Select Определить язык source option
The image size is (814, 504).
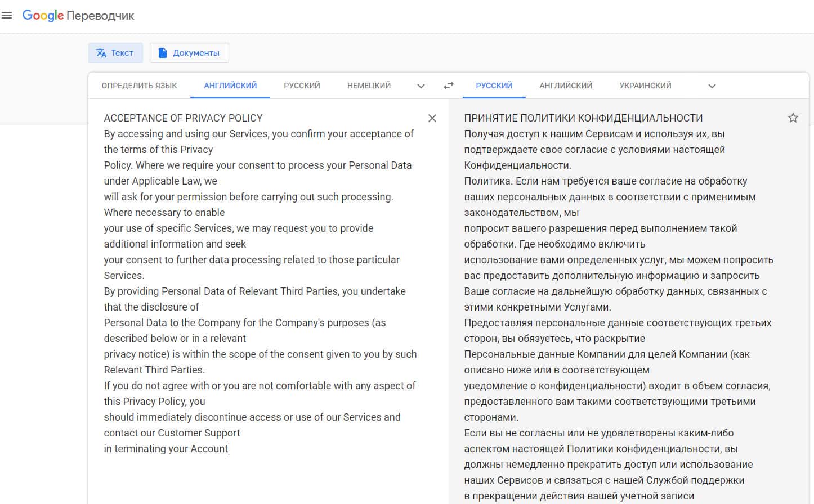139,85
